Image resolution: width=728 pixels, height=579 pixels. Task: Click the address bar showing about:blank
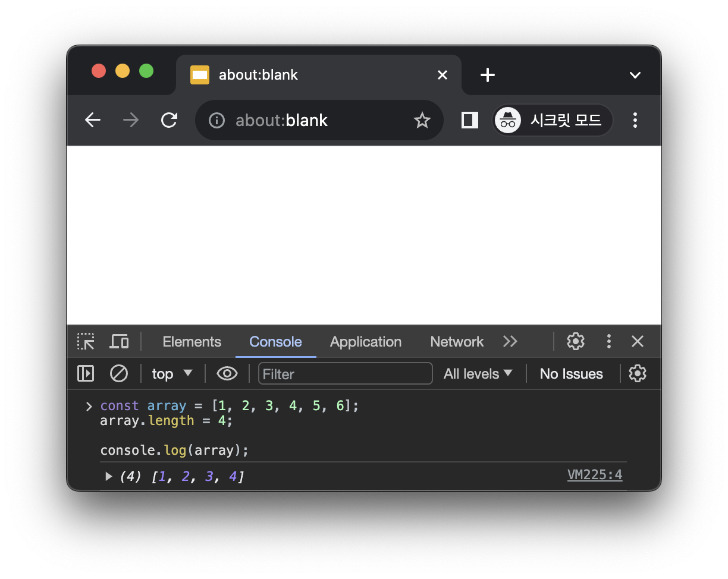click(x=319, y=121)
